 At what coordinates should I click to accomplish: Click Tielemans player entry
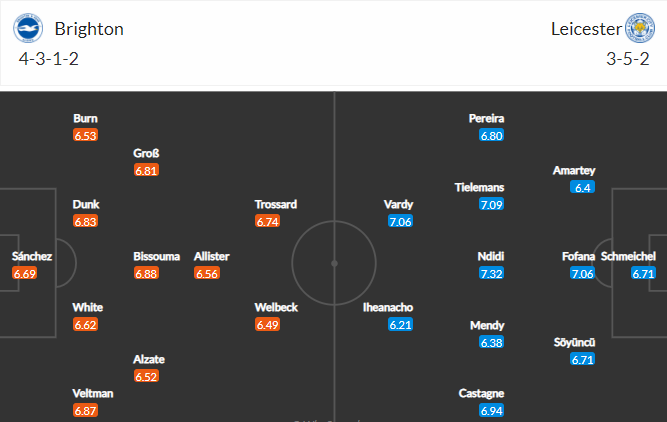(x=479, y=196)
